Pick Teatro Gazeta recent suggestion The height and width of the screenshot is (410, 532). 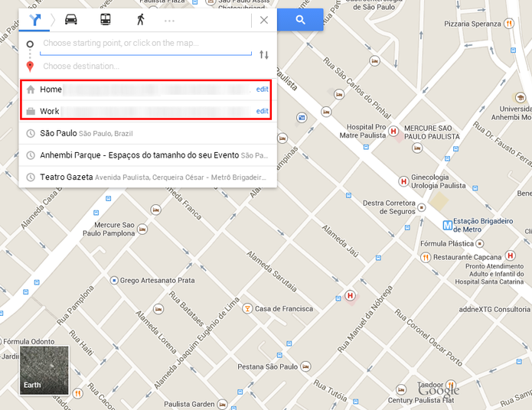148,177
